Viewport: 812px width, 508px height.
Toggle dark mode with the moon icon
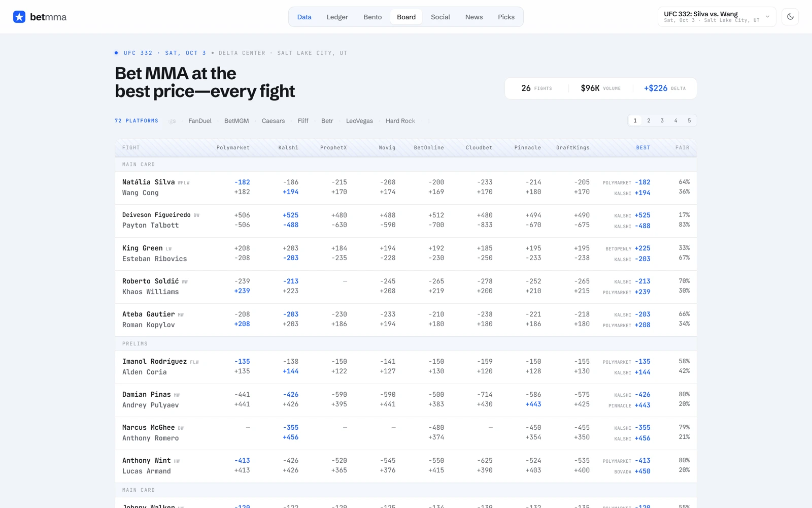[790, 17]
